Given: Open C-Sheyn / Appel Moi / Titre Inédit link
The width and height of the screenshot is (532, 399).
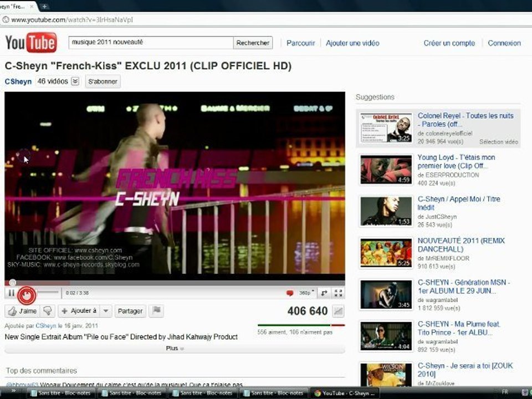Looking at the screenshot, I should pyautogui.click(x=459, y=203).
